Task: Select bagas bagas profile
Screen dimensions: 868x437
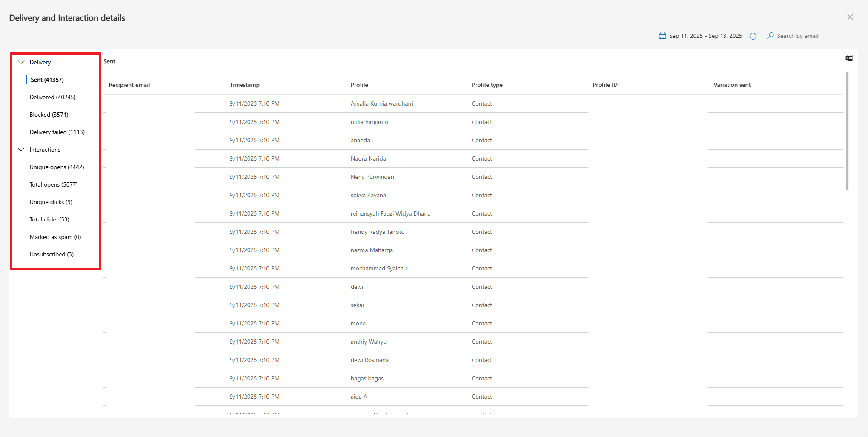Action: (367, 378)
